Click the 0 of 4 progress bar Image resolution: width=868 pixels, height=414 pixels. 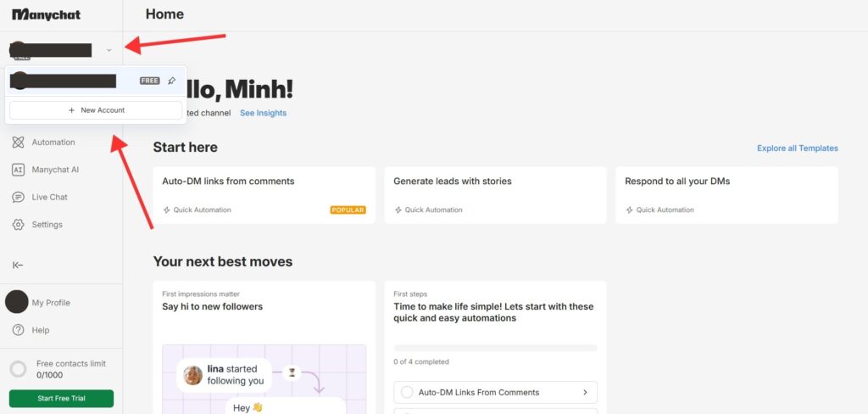(495, 348)
